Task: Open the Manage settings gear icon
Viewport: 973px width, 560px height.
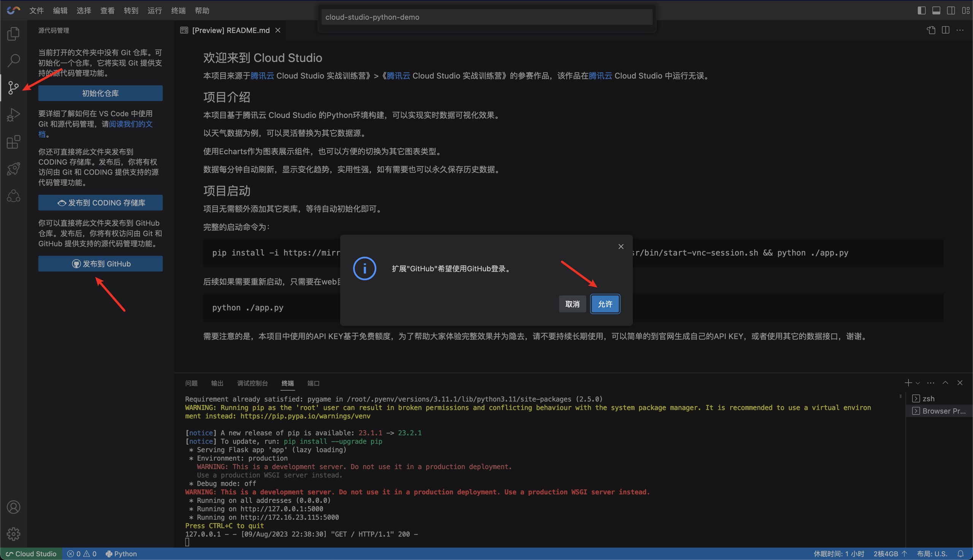Action: tap(13, 534)
